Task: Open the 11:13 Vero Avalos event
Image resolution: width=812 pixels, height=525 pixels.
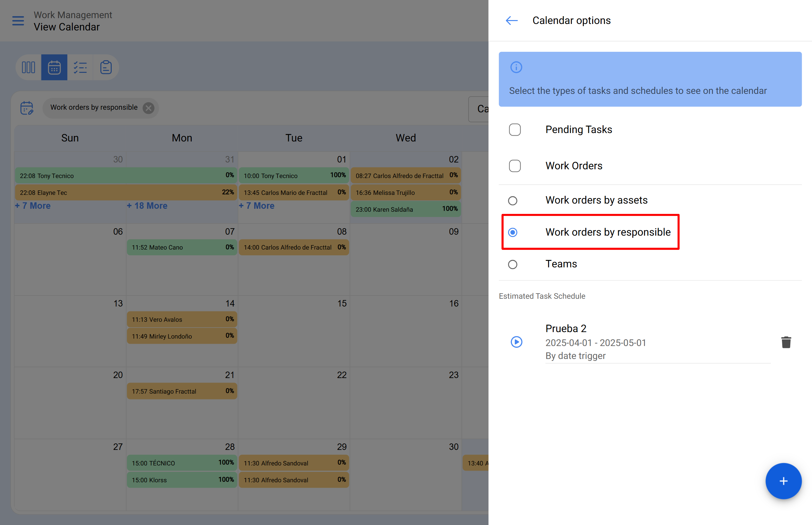Action: click(182, 319)
